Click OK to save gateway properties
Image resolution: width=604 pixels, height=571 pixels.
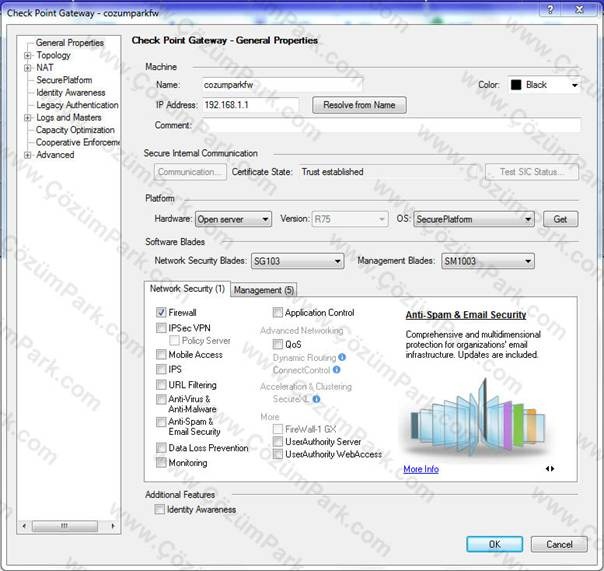pos(495,544)
